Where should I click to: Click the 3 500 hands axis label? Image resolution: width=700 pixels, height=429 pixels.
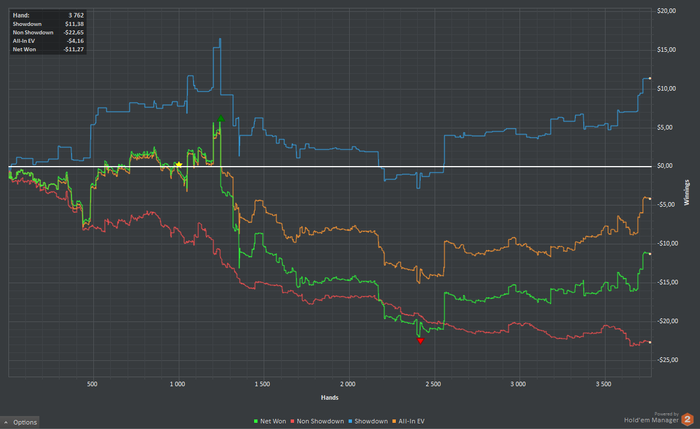pyautogui.click(x=604, y=384)
